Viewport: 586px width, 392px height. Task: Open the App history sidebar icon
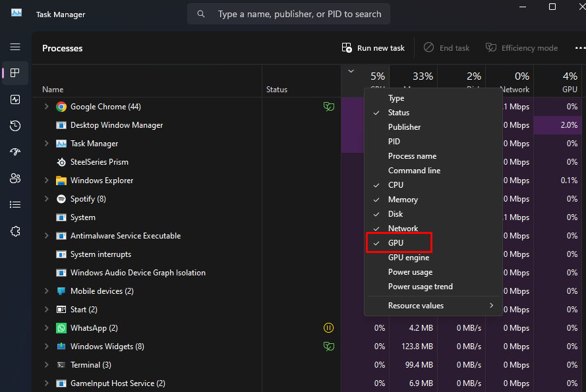tap(15, 126)
